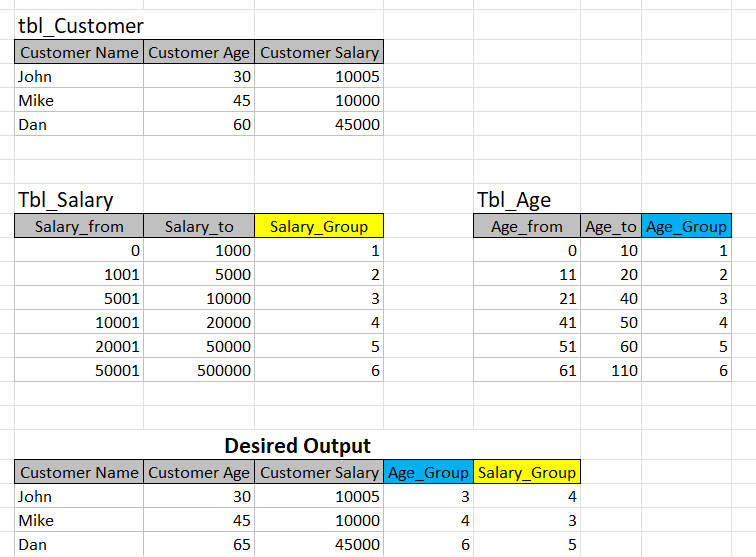Select Mike's age cell 45 in tbl_Customer
Viewport: 756px width, 557px height.
199,100
